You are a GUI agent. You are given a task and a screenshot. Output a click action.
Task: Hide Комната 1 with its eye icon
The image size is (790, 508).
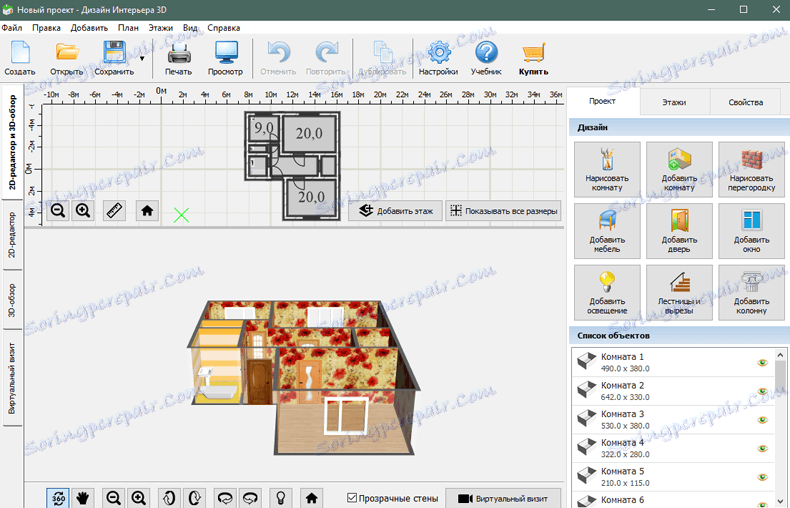click(762, 362)
